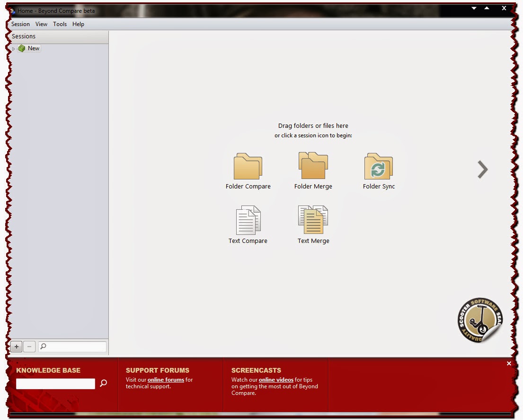The width and height of the screenshot is (523, 420).
Task: Click the Sessions panel header
Action: click(x=58, y=36)
